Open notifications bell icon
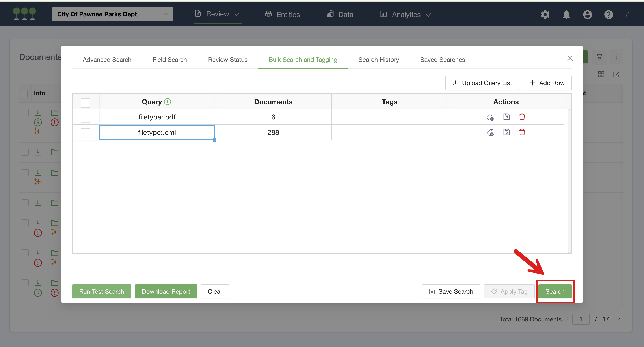The width and height of the screenshot is (644, 347). 566,15
